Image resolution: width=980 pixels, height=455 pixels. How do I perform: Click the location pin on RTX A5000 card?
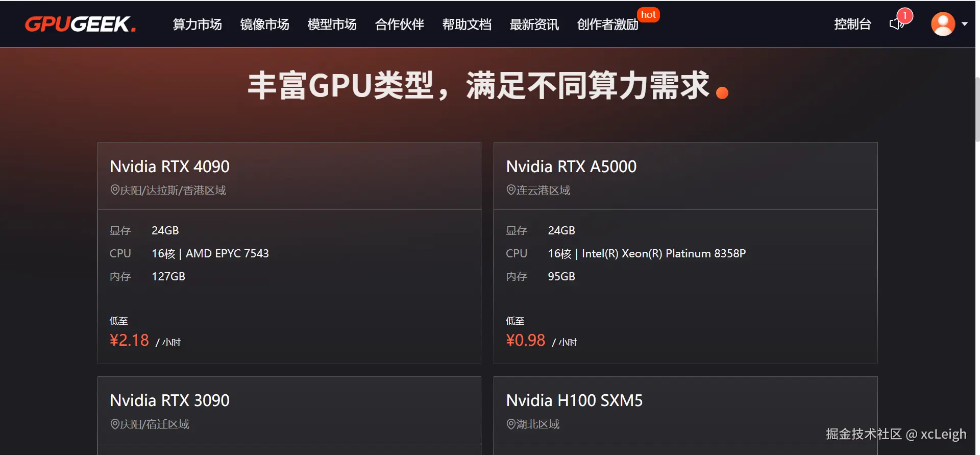511,190
